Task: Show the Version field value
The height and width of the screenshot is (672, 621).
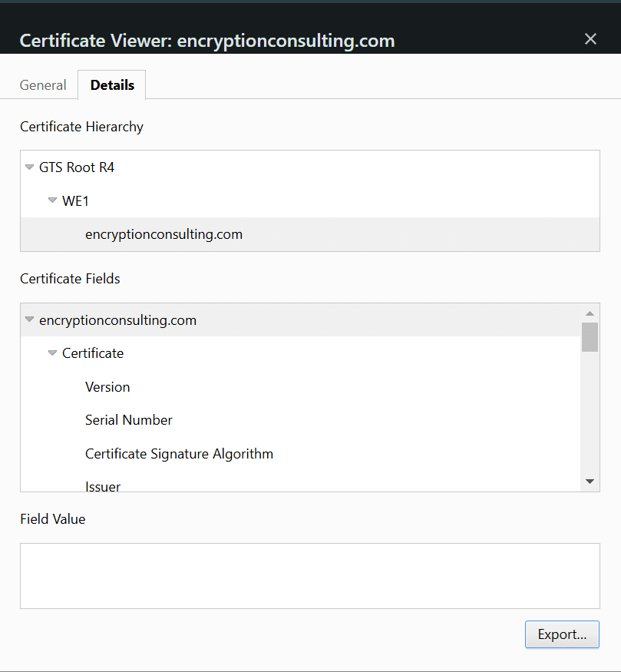Action: click(107, 387)
